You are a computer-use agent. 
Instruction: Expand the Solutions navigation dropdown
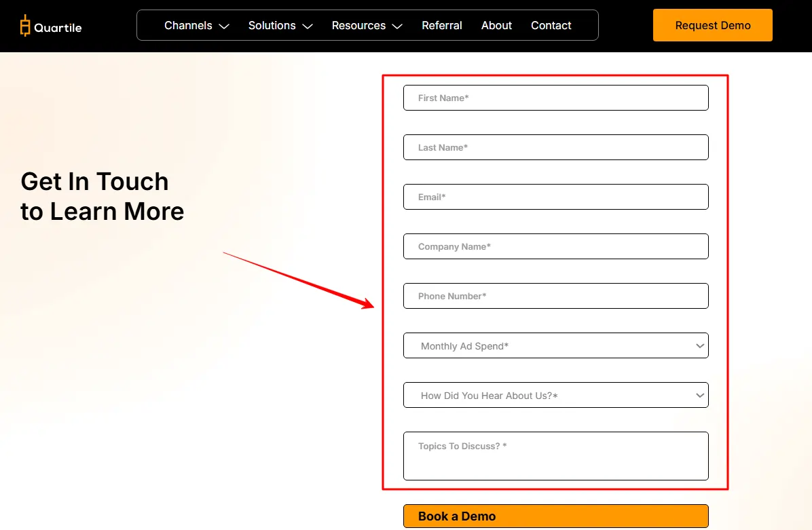coord(272,25)
